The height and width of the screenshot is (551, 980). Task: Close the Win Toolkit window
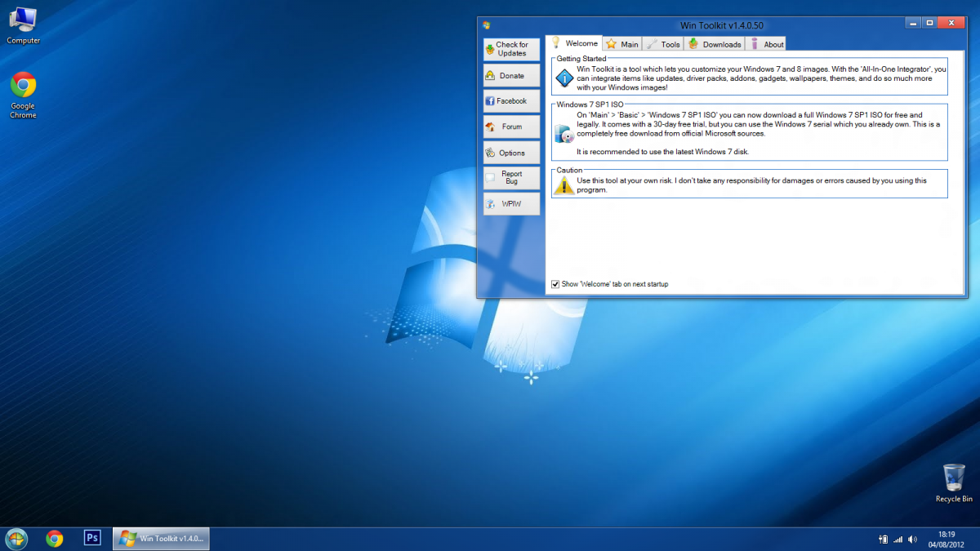[x=952, y=24]
